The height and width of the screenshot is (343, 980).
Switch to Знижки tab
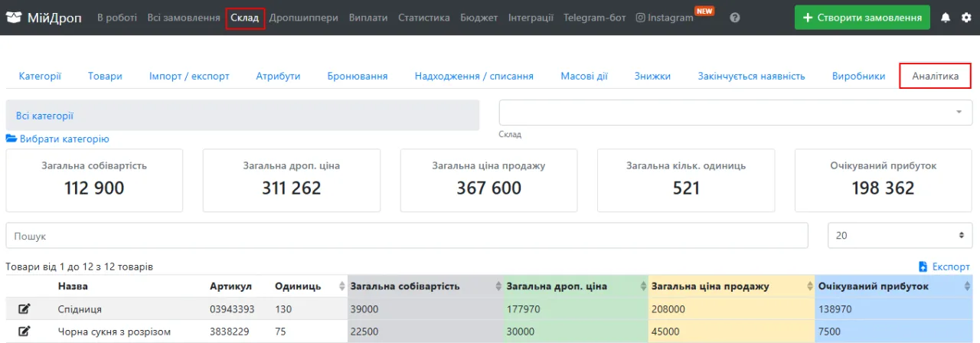coord(652,76)
